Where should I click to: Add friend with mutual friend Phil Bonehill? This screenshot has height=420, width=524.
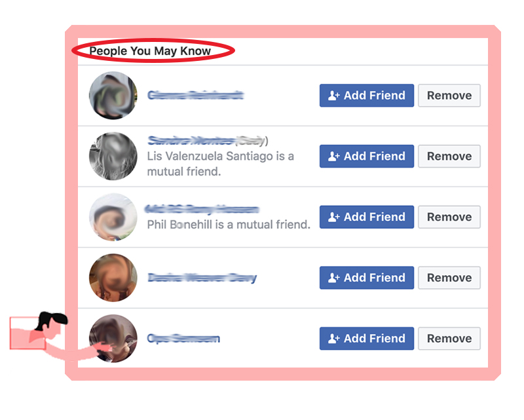point(367,217)
